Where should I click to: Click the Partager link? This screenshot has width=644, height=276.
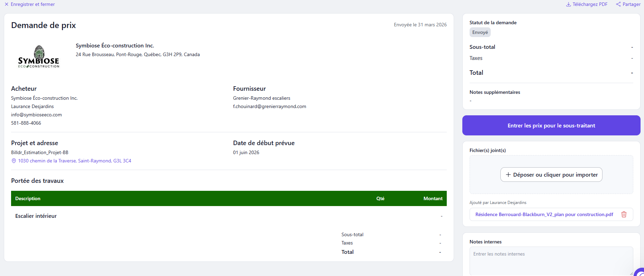[632, 4]
